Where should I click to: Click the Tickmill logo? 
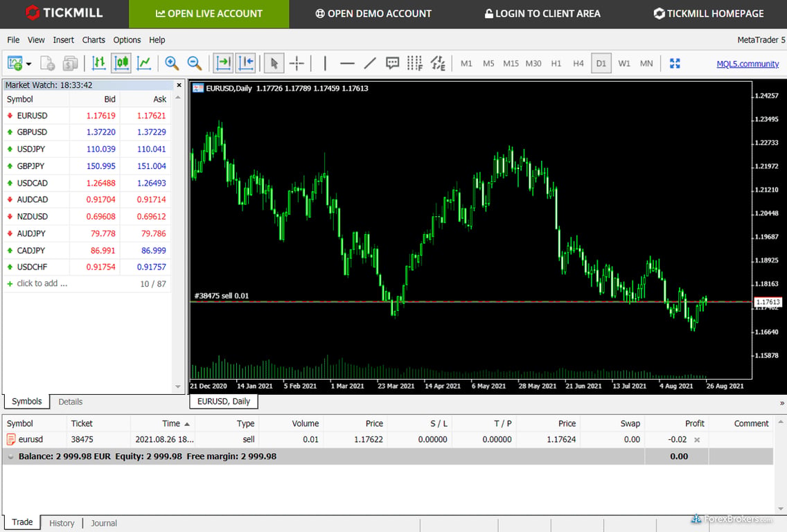tap(64, 13)
